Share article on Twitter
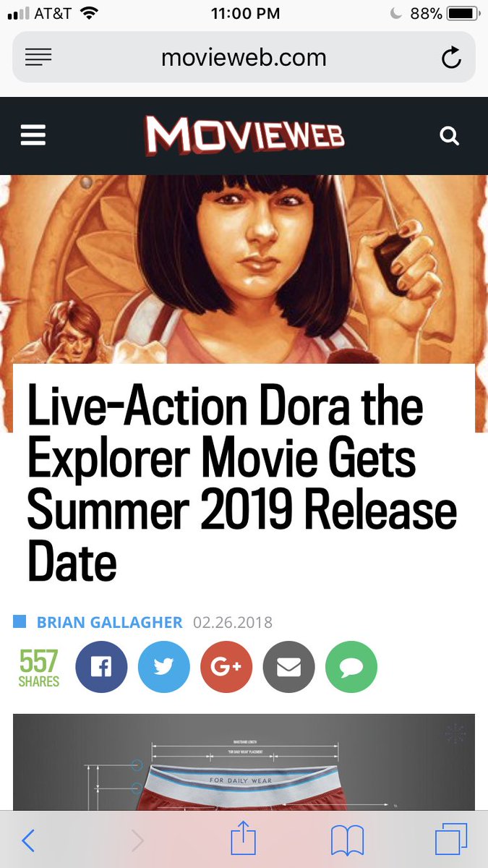 (x=164, y=667)
